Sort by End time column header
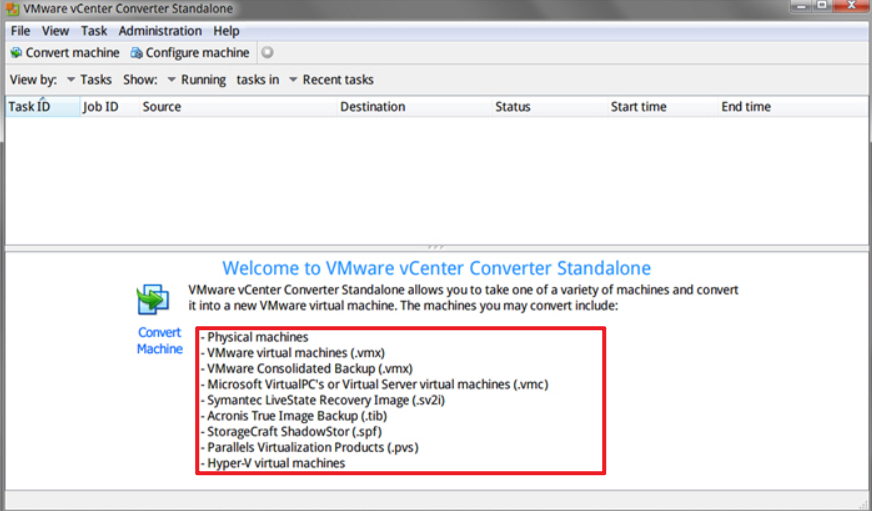 (x=792, y=107)
